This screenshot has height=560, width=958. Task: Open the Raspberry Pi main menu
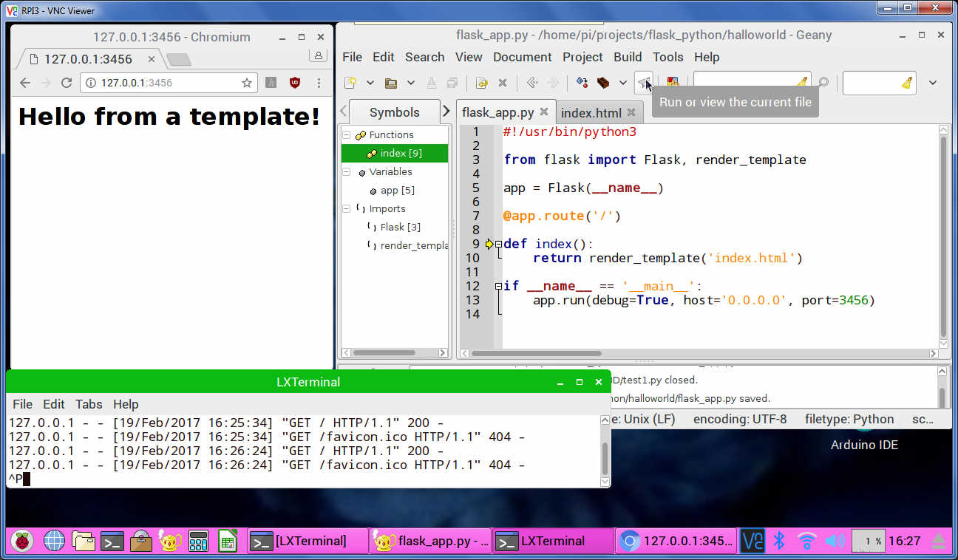(x=24, y=541)
